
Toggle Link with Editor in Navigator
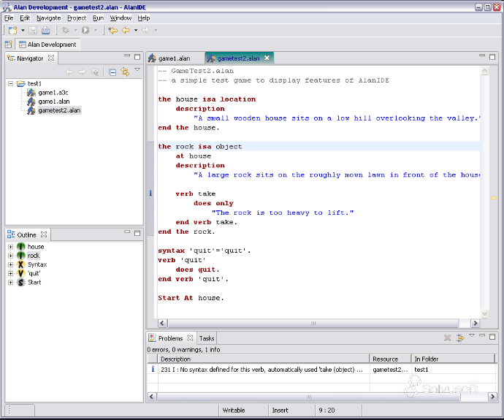125,72
